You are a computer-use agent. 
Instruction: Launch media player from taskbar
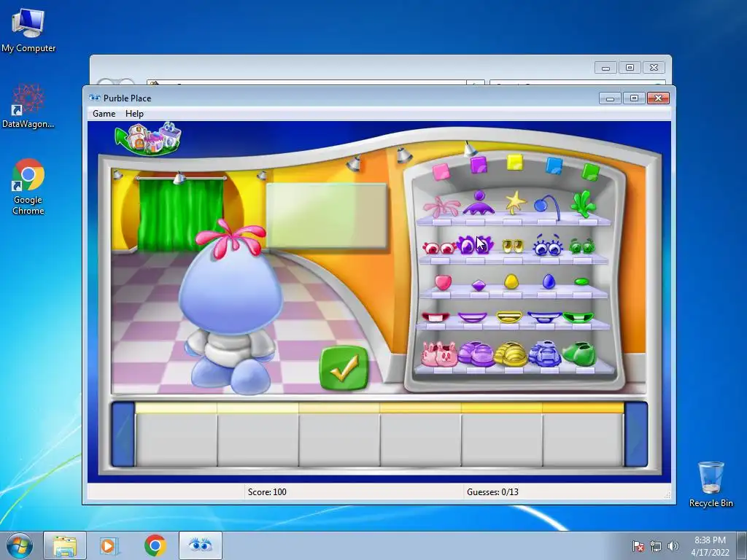coord(109,545)
